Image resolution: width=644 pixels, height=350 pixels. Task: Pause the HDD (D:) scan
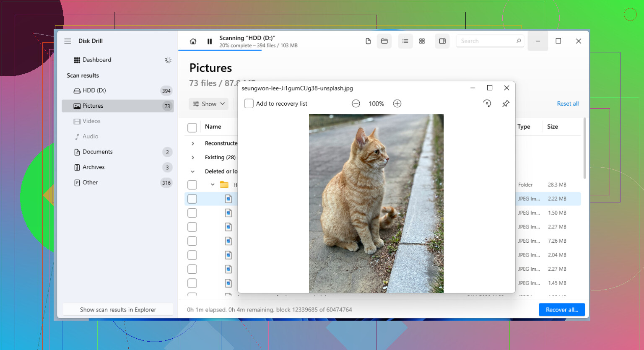point(210,41)
